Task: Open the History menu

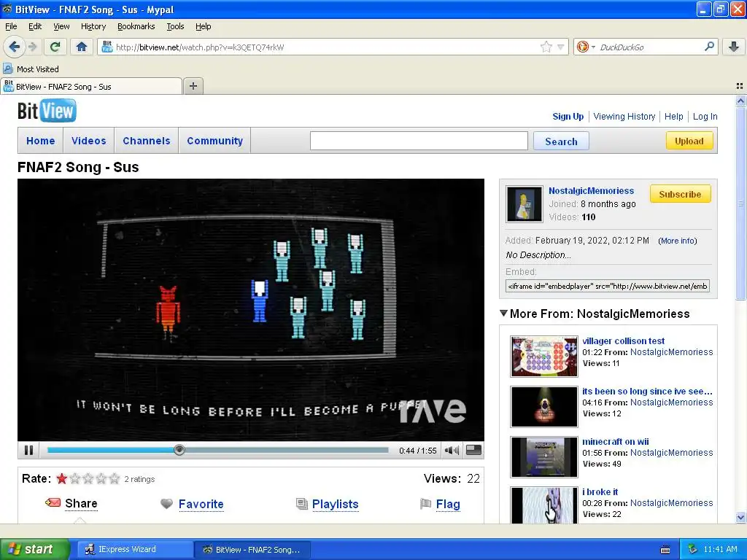Action: coord(93,26)
